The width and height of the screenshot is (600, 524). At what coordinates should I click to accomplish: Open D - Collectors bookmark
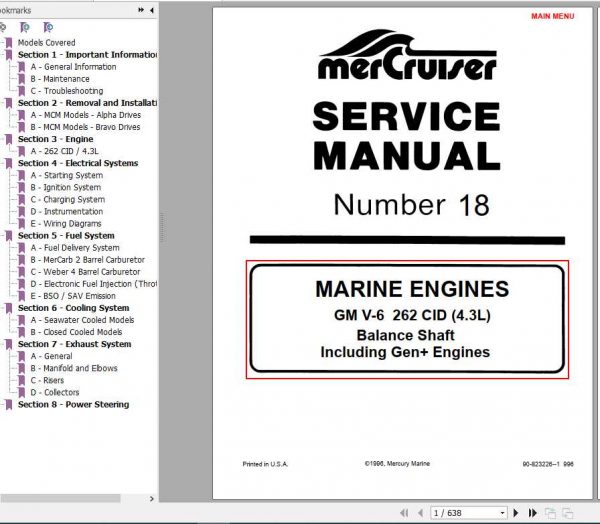pyautogui.click(x=55, y=392)
